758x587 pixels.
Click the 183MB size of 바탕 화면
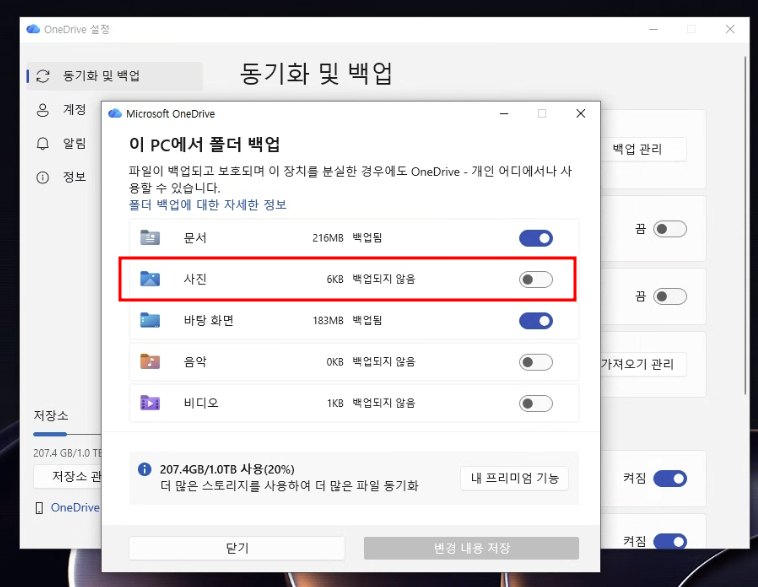click(328, 321)
